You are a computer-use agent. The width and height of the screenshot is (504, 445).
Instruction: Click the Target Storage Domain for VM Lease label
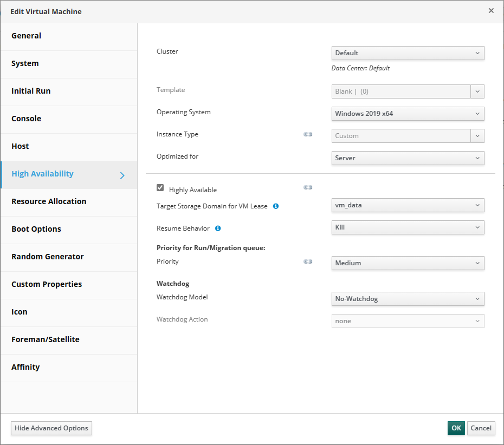tap(212, 206)
